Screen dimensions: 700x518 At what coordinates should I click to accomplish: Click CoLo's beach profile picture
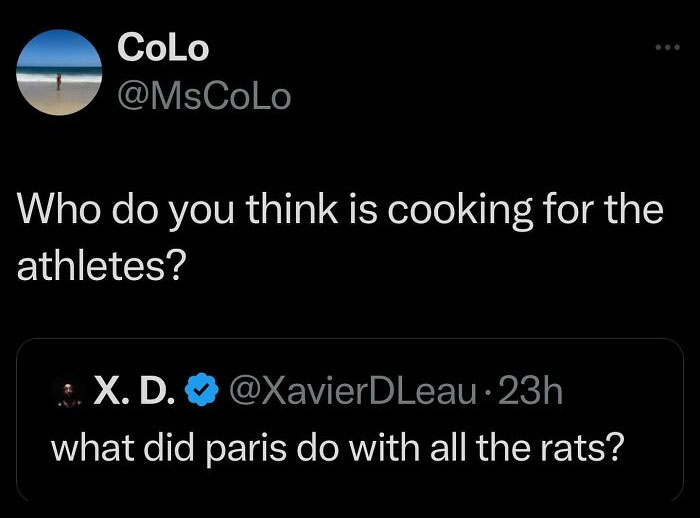click(60, 72)
